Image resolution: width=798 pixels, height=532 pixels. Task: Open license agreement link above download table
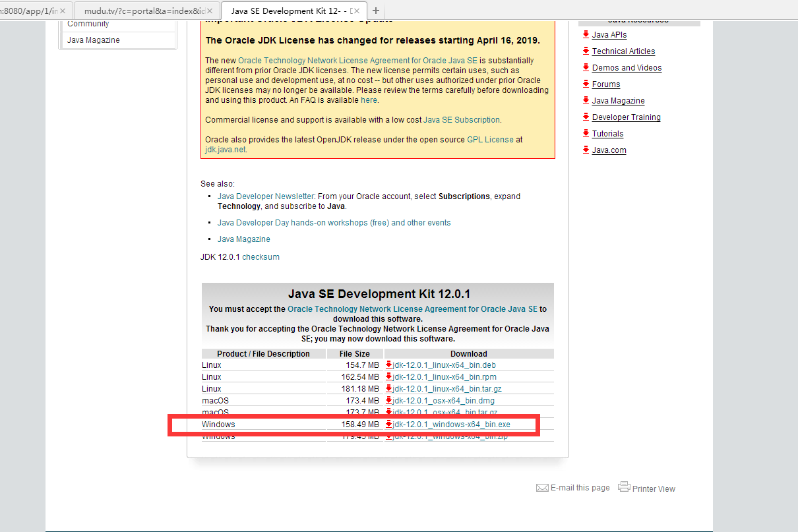tap(413, 309)
